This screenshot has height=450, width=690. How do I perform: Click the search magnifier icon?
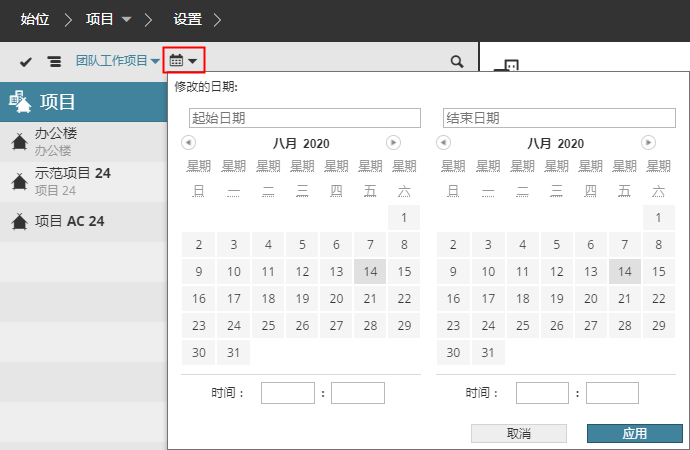[x=457, y=62]
